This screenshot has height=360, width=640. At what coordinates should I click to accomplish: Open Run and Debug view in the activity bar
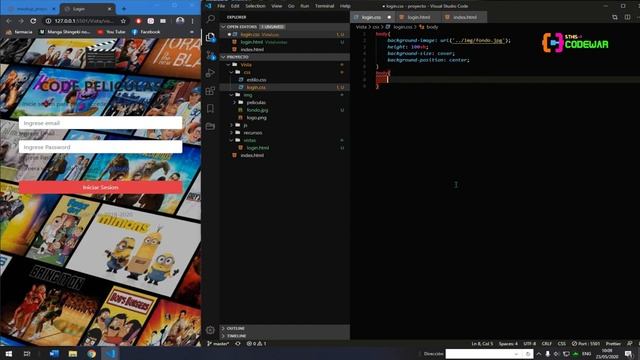[211, 73]
